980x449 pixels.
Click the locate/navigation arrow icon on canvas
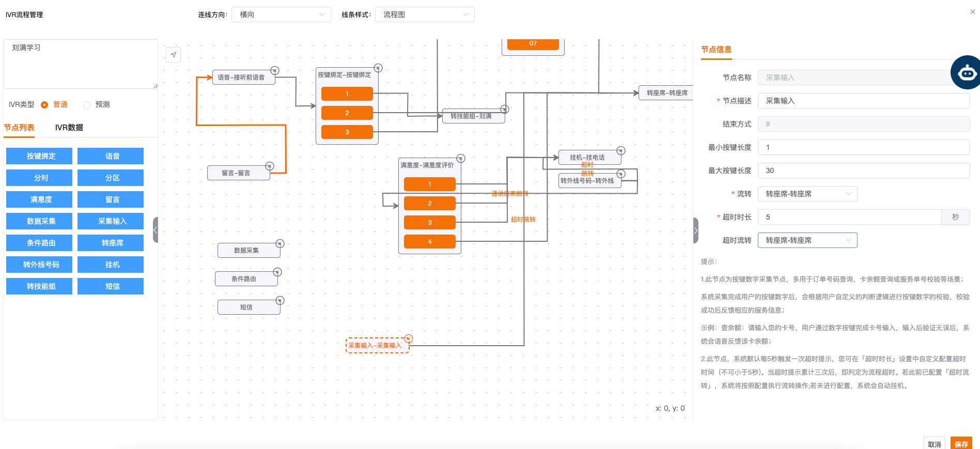tap(174, 55)
